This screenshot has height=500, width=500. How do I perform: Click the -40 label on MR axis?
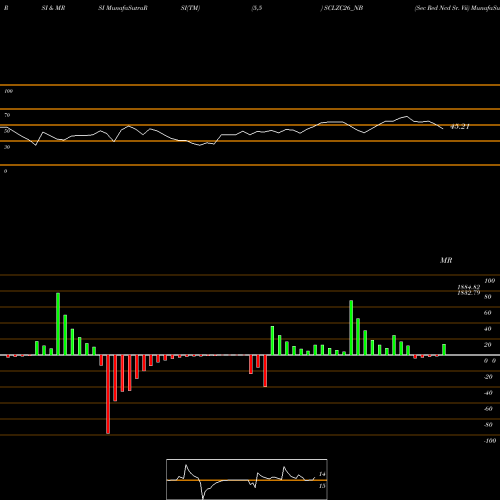[x=488, y=393]
